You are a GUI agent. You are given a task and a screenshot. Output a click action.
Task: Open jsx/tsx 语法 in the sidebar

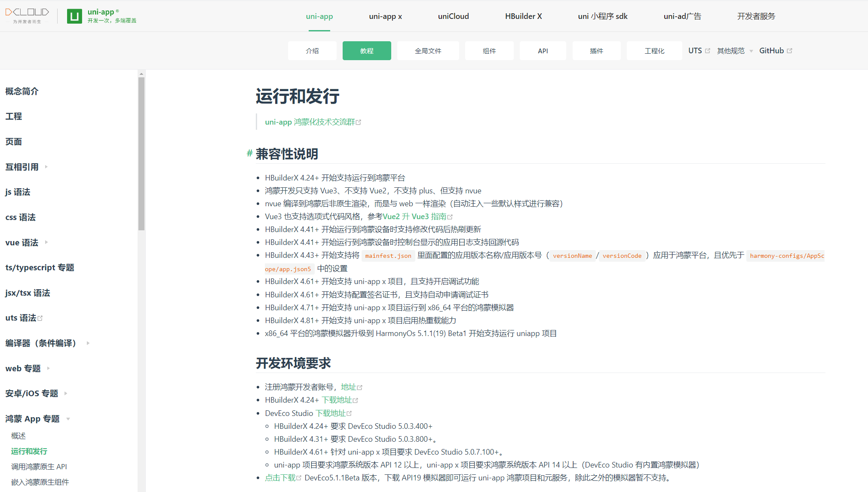point(28,293)
